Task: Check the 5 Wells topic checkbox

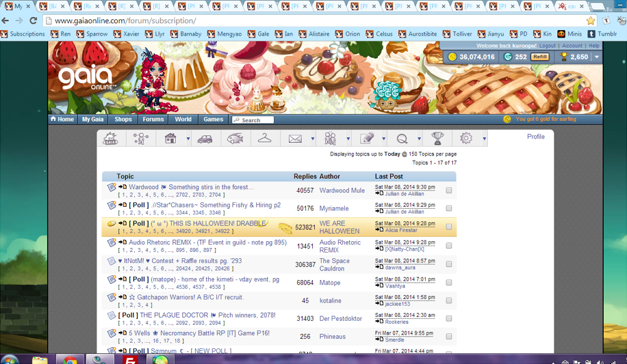Action: click(449, 336)
